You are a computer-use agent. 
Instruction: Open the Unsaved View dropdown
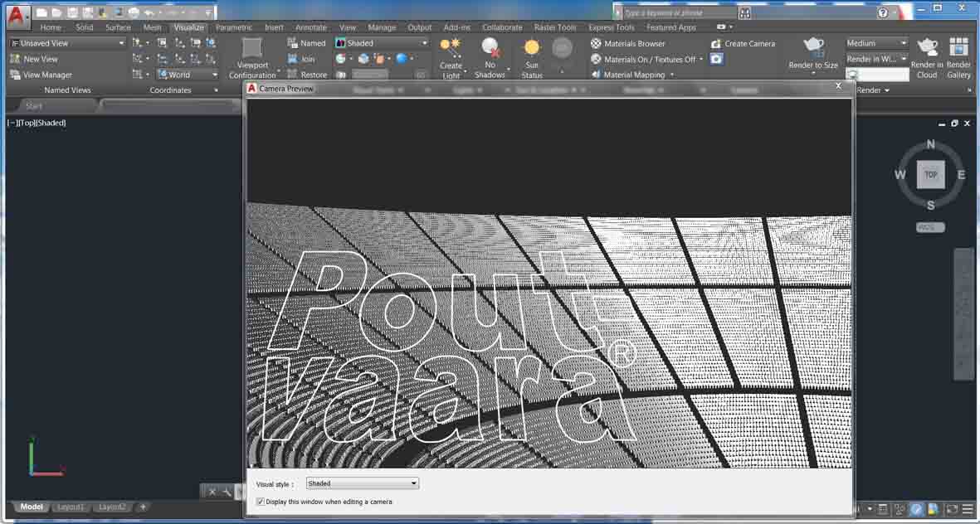pos(67,43)
